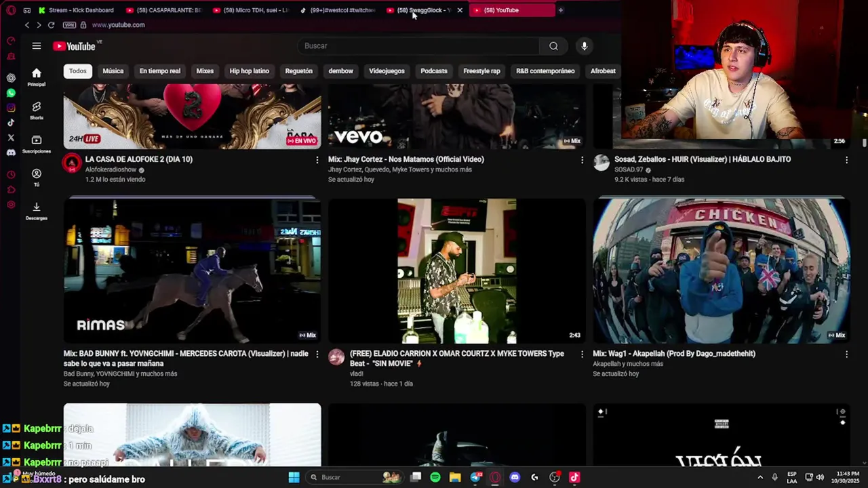868x488 pixels.
Task: Go to Principal home in the sidebar
Action: [x=37, y=77]
